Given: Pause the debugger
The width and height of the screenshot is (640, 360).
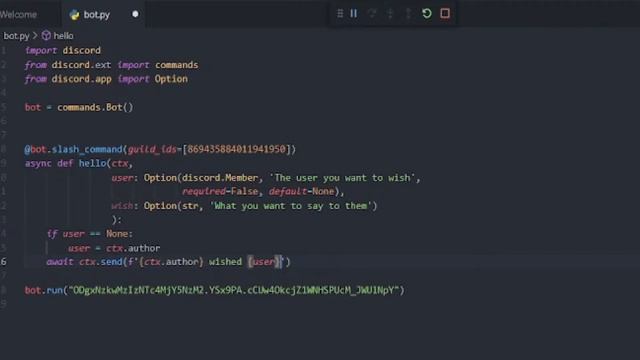Looking at the screenshot, I should click(354, 13).
